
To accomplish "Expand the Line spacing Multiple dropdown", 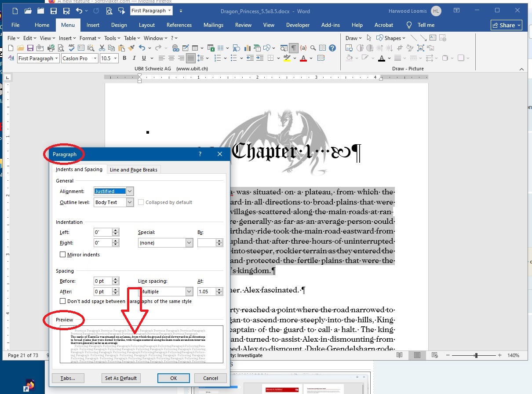I will 165,292.
